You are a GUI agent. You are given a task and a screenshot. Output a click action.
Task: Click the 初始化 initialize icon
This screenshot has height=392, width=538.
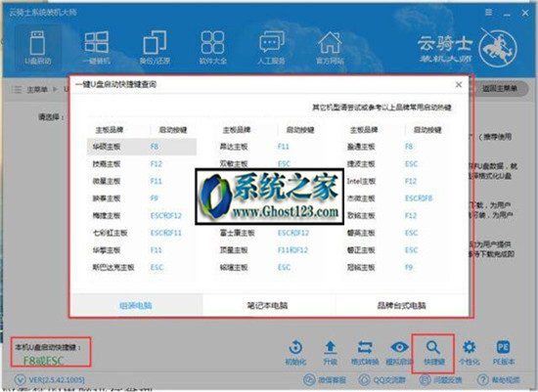click(x=295, y=352)
